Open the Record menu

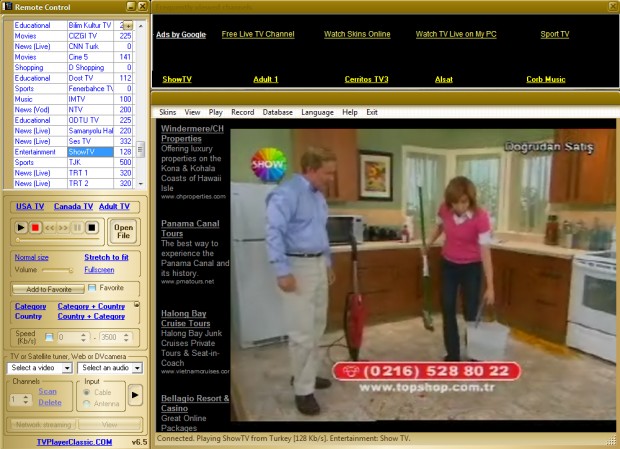(242, 112)
